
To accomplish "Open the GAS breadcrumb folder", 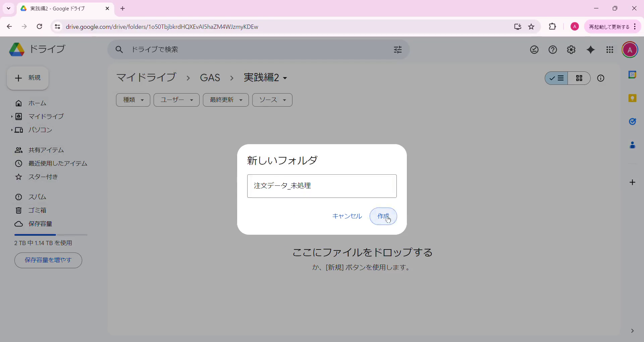I will click(x=210, y=77).
